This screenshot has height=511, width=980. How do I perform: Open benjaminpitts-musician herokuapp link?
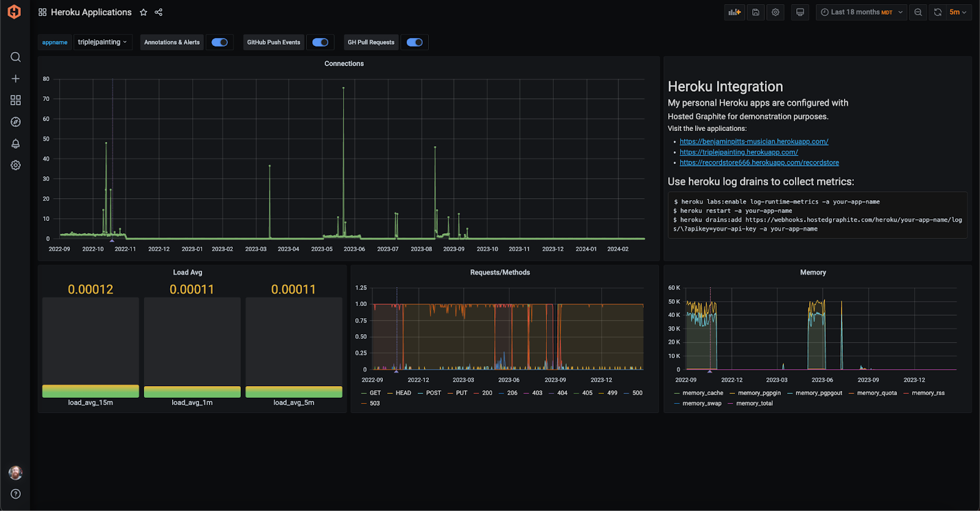pyautogui.click(x=754, y=141)
